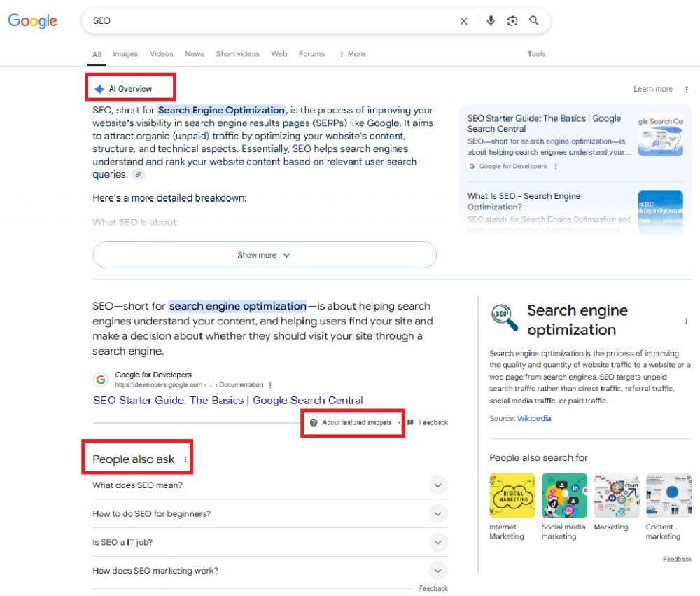Image resolution: width=700 pixels, height=596 pixels.
Task: Open the Content marketing thumbnail
Action: click(x=668, y=495)
